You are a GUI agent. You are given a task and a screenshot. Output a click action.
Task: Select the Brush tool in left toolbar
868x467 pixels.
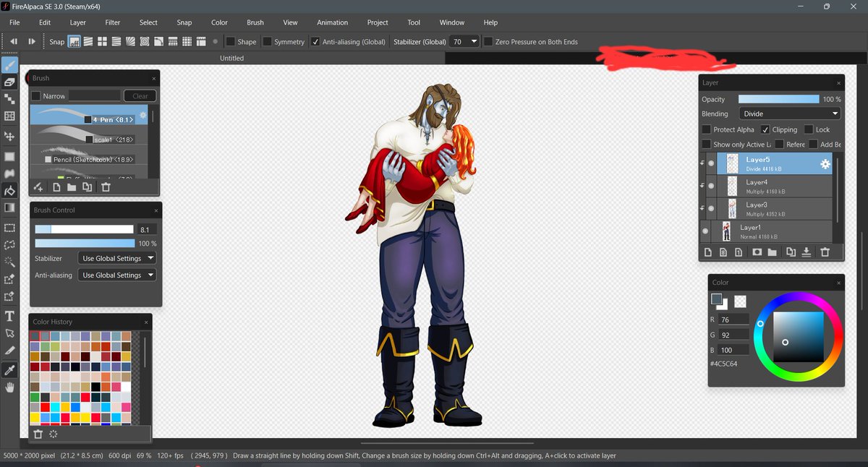9,65
